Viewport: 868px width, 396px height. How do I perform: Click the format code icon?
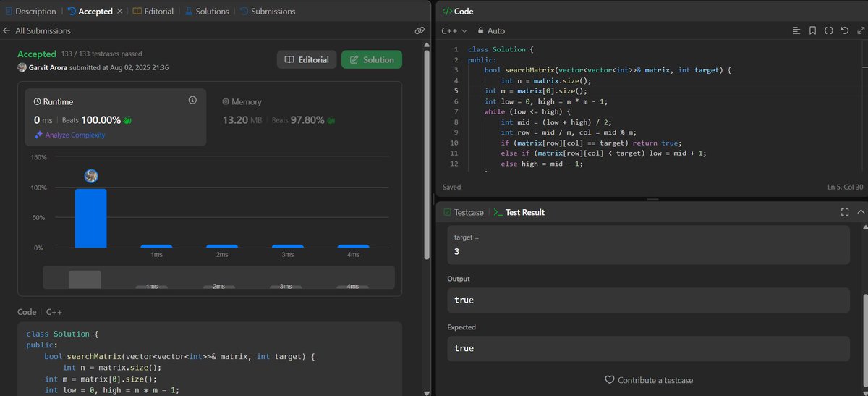tap(796, 31)
